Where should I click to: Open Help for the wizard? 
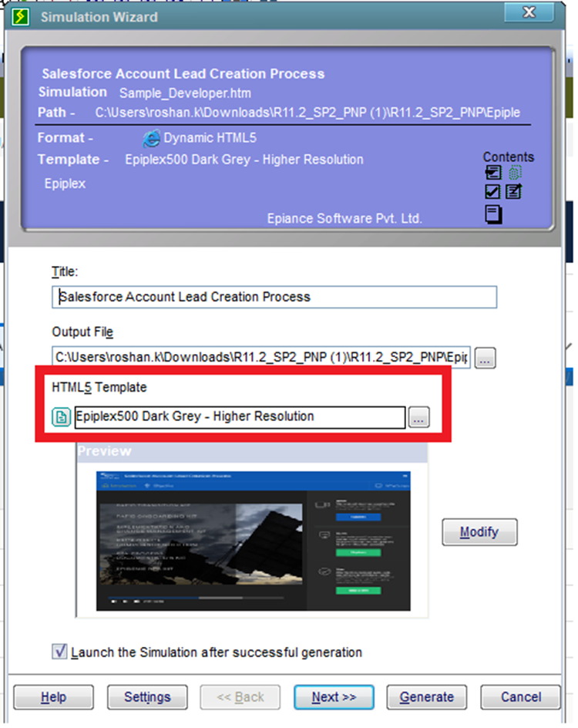pos(53,697)
